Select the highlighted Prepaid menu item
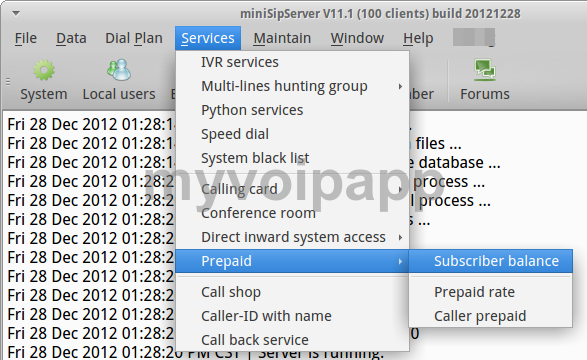Screen dimensions: 587x360 [292, 261]
